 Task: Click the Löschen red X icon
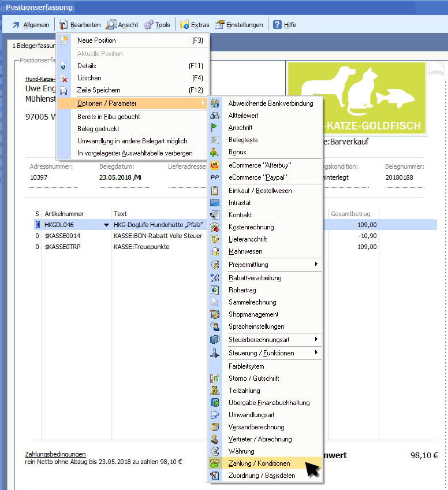point(64,78)
